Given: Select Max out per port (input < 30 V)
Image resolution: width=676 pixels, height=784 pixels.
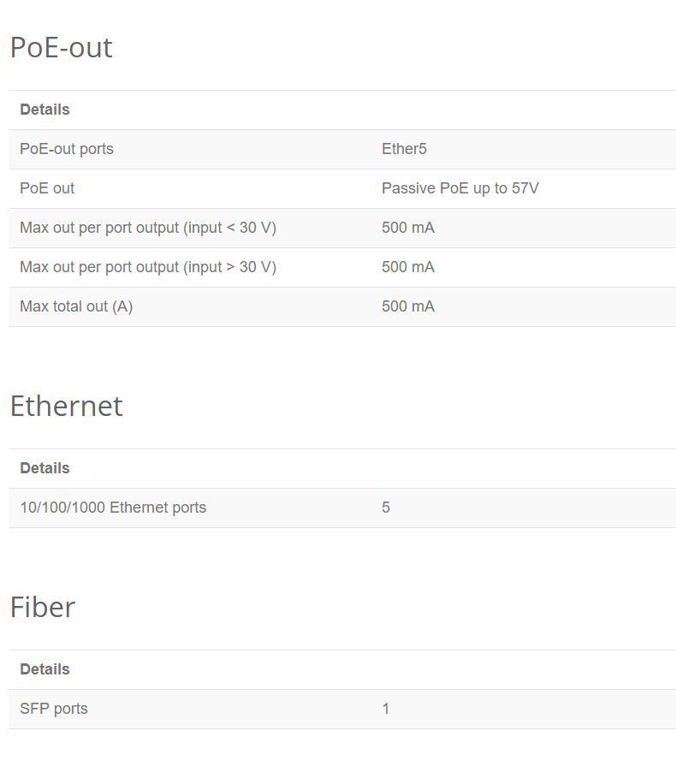Looking at the screenshot, I should click(148, 228).
